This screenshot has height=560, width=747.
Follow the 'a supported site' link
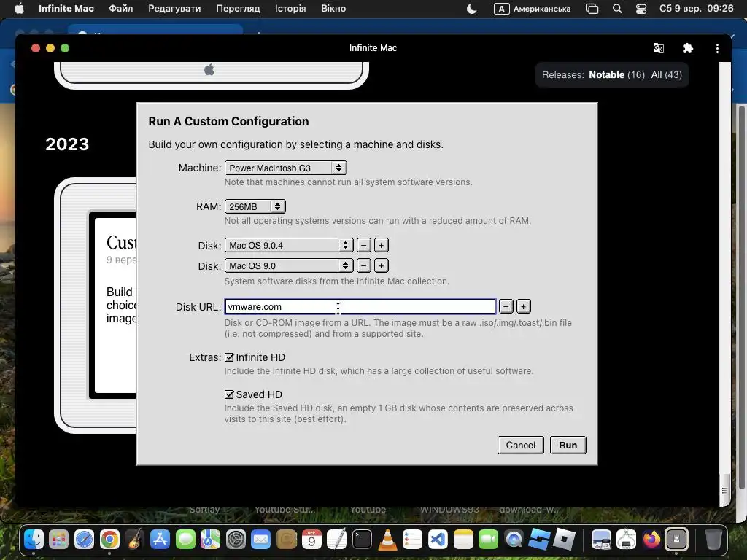(x=387, y=334)
